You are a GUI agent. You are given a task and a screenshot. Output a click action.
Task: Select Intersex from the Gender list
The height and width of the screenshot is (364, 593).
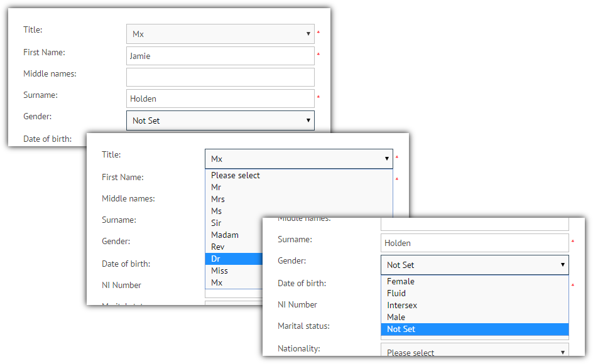pos(475,305)
